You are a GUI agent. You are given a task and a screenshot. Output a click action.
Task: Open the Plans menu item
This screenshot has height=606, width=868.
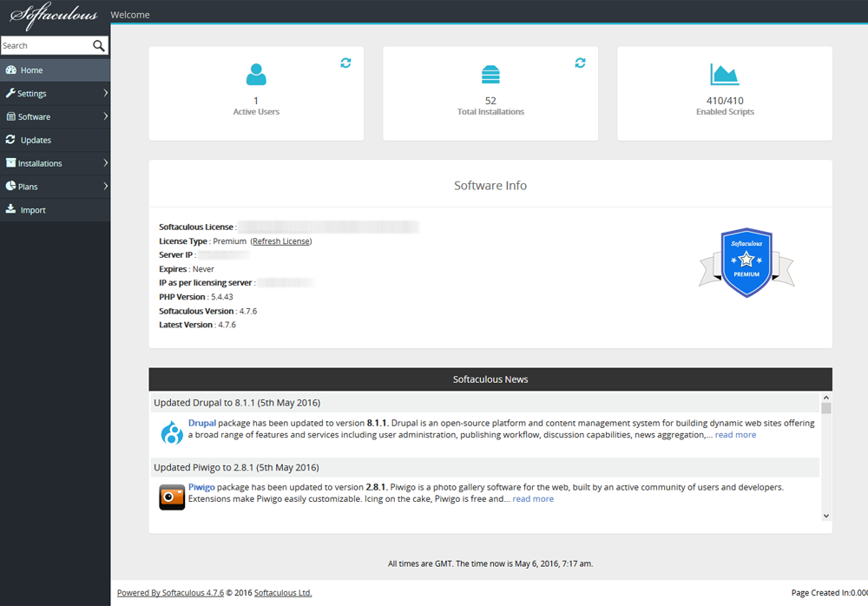pyautogui.click(x=56, y=187)
